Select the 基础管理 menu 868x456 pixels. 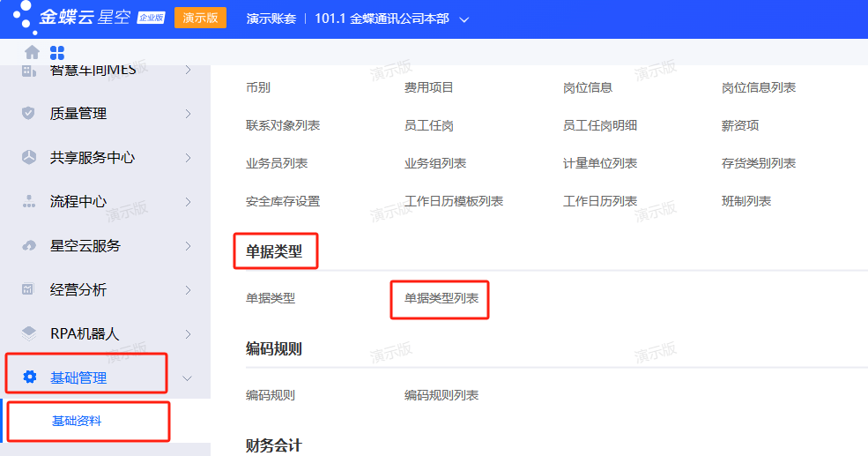78,378
